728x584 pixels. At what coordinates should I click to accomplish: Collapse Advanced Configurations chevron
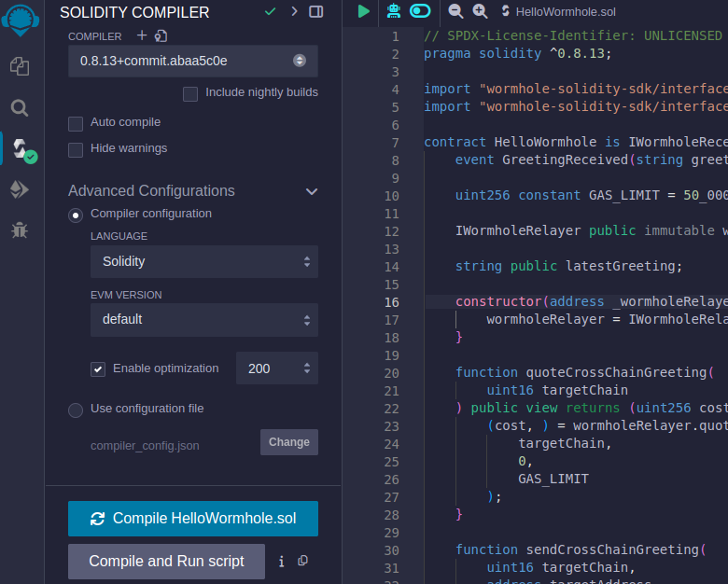point(312,191)
